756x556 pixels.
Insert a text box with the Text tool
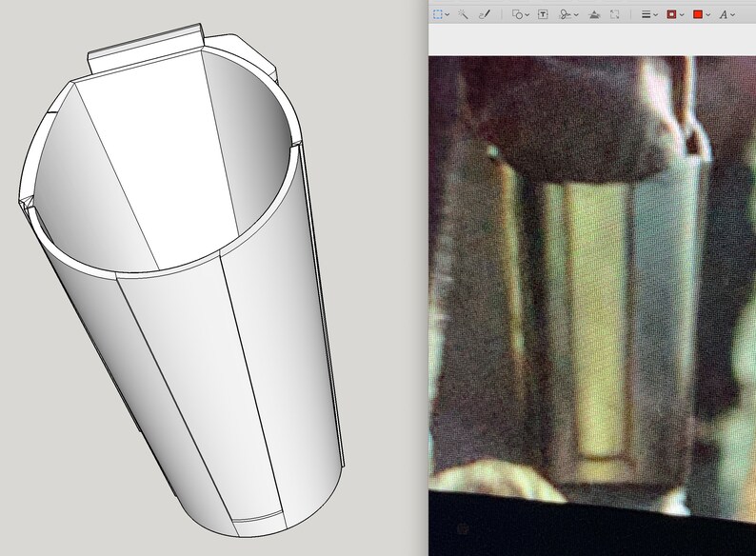click(x=543, y=14)
